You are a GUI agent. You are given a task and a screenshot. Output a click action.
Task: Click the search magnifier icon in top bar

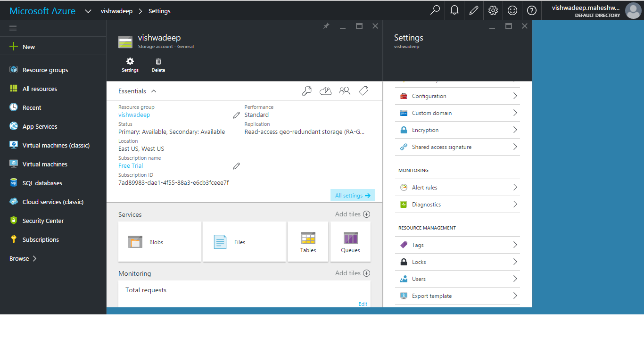click(x=435, y=10)
